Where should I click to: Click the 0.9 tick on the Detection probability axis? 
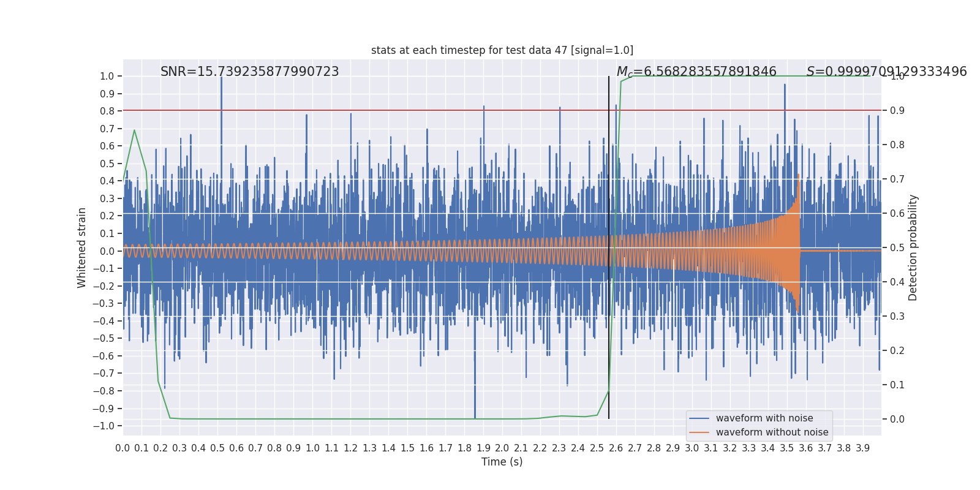click(897, 111)
